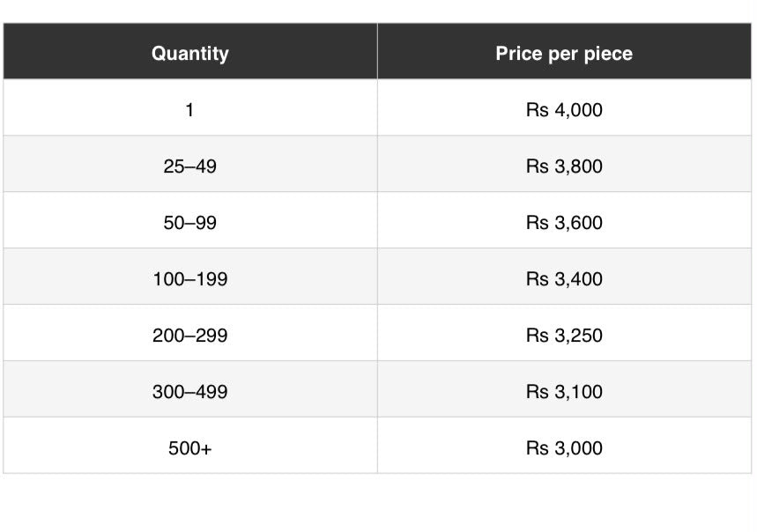Click the 25–49 quantity cell

(190, 164)
